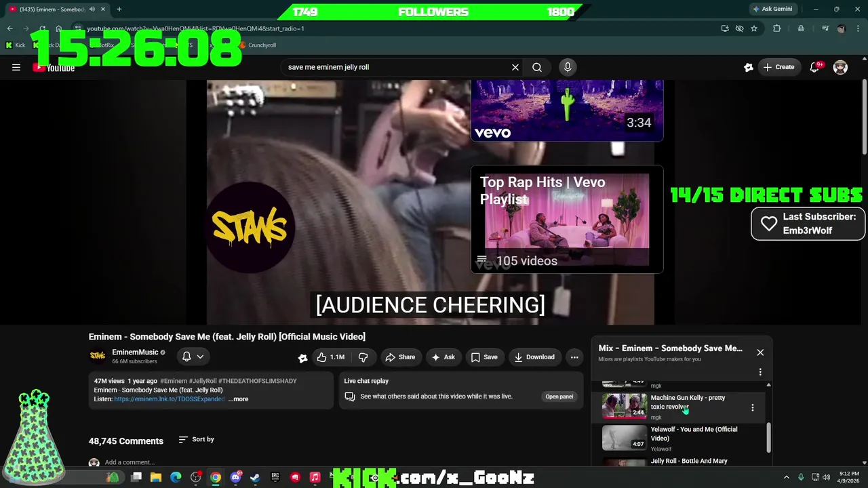Image resolution: width=868 pixels, height=488 pixels.
Task: Open the YouTube guide hamburger menu
Action: click(16, 67)
